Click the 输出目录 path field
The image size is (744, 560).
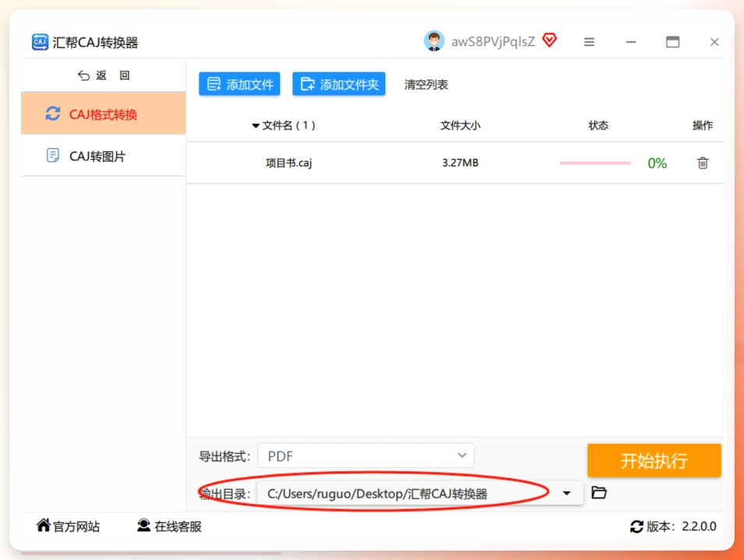[420, 494]
